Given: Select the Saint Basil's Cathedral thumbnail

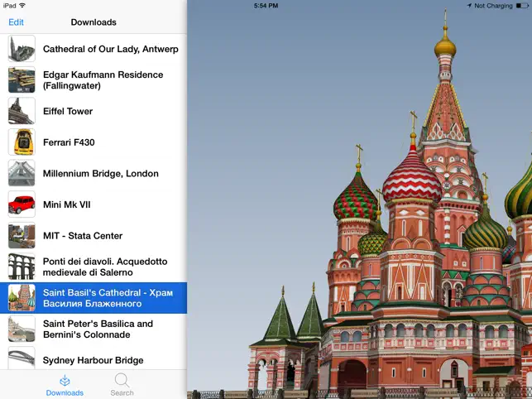Looking at the screenshot, I should (22, 298).
